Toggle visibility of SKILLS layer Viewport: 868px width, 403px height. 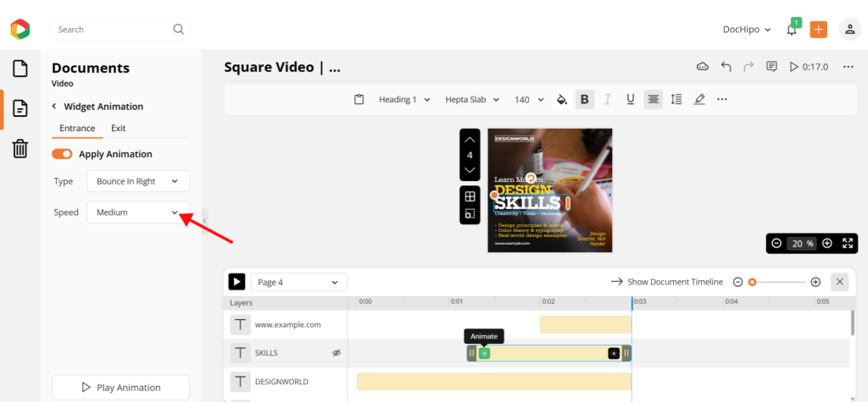pyautogui.click(x=337, y=353)
